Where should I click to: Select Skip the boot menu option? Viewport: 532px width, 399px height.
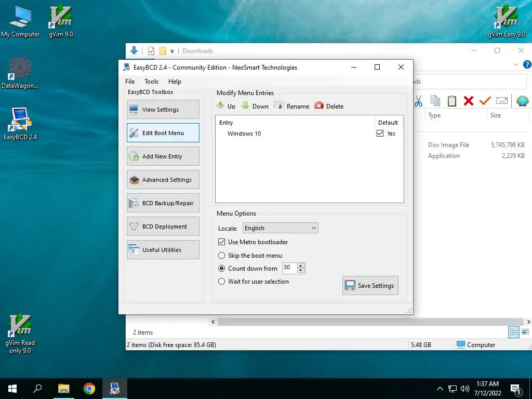coord(221,255)
